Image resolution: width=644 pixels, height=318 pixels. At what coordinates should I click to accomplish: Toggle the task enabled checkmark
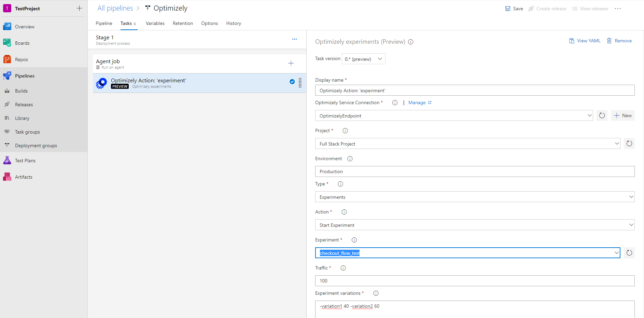click(292, 82)
